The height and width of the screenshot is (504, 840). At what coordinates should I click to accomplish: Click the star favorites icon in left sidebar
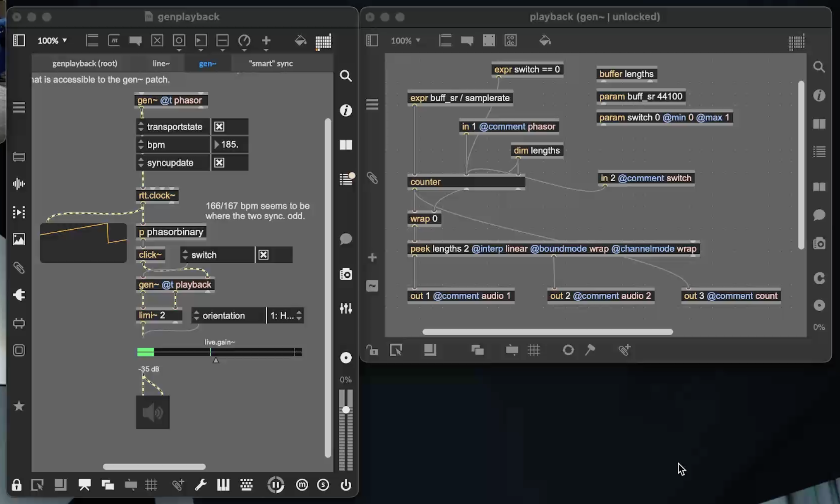[19, 406]
